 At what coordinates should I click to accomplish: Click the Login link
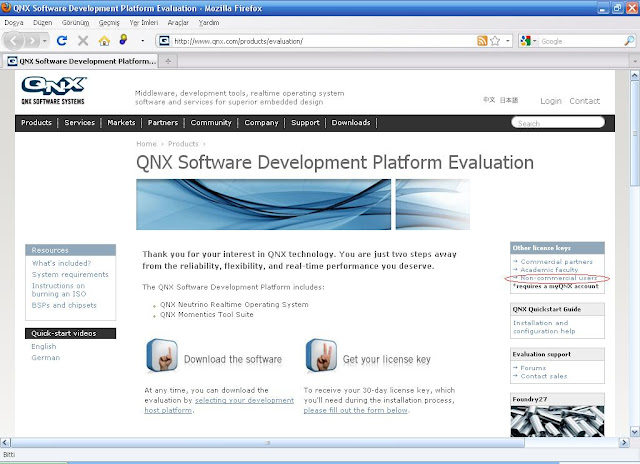[x=551, y=101]
